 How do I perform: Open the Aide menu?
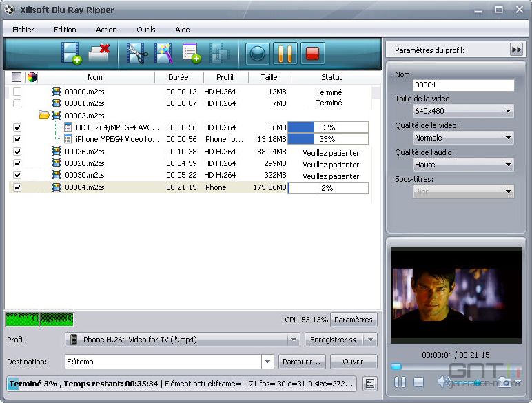pos(183,30)
